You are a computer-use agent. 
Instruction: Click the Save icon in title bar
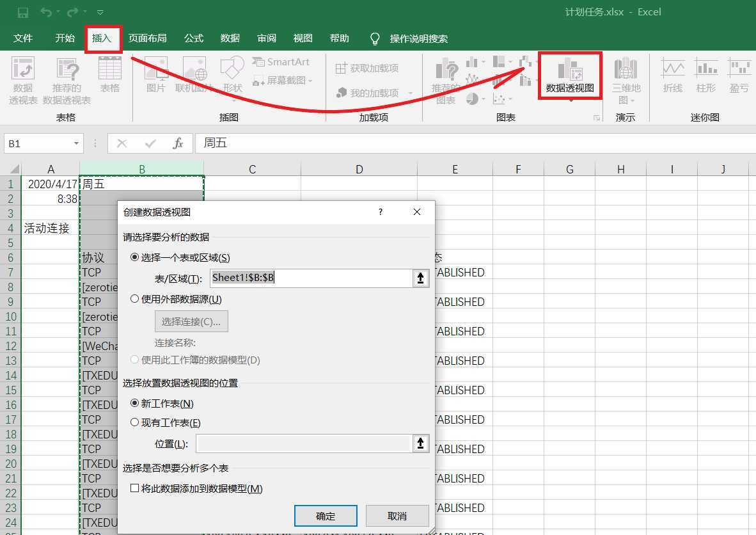(x=22, y=12)
